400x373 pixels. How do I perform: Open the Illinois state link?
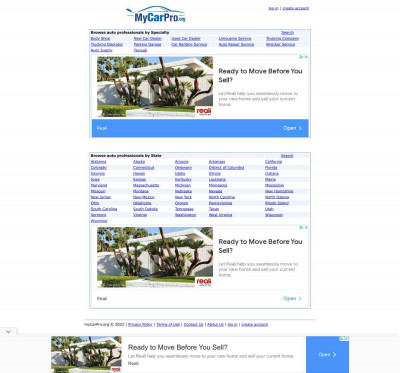pyautogui.click(x=215, y=174)
